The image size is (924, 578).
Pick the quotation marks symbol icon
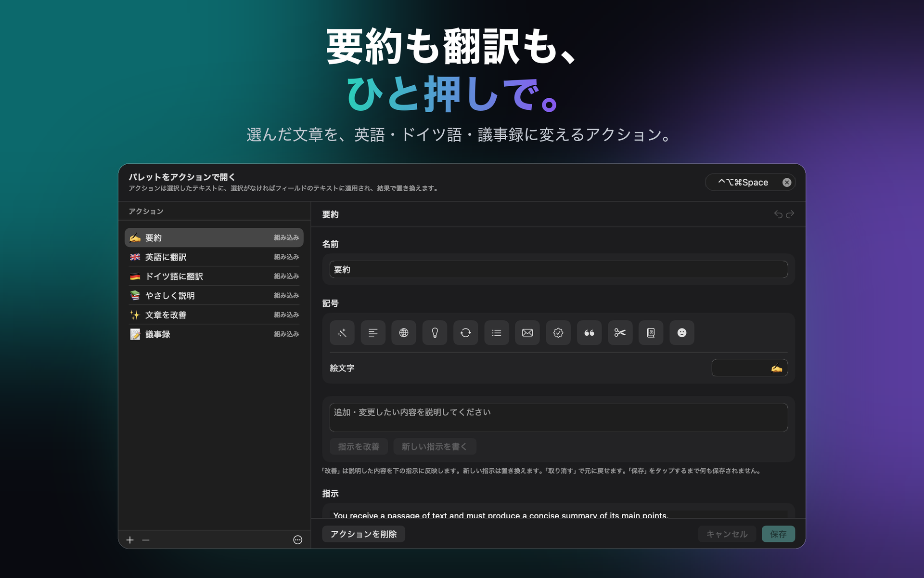coord(589,333)
